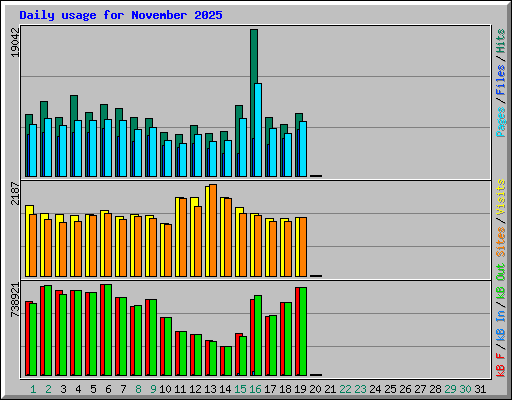
Task: Click day 29 on the x-axis
Action: 450,389
